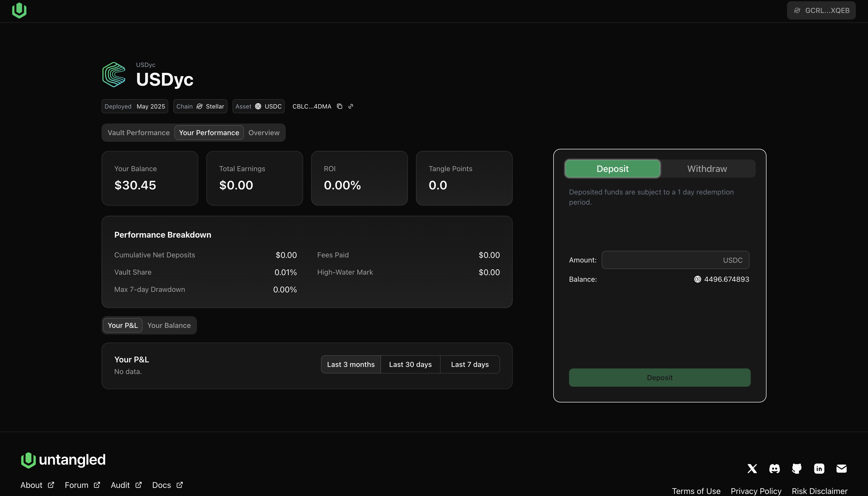Open the GitHub social icon
Image resolution: width=868 pixels, height=496 pixels.
pos(797,469)
